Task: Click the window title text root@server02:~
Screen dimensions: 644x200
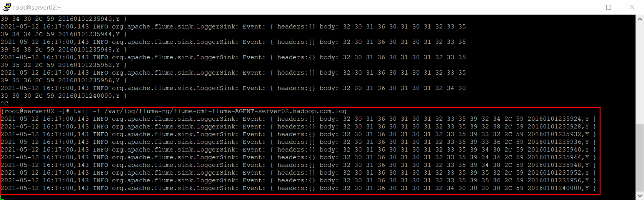Action: pyautogui.click(x=37, y=7)
